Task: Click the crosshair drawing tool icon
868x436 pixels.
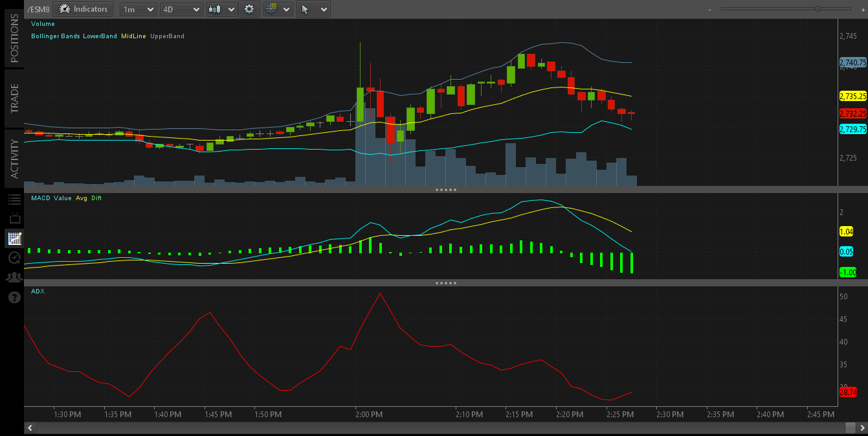Action: (278, 10)
